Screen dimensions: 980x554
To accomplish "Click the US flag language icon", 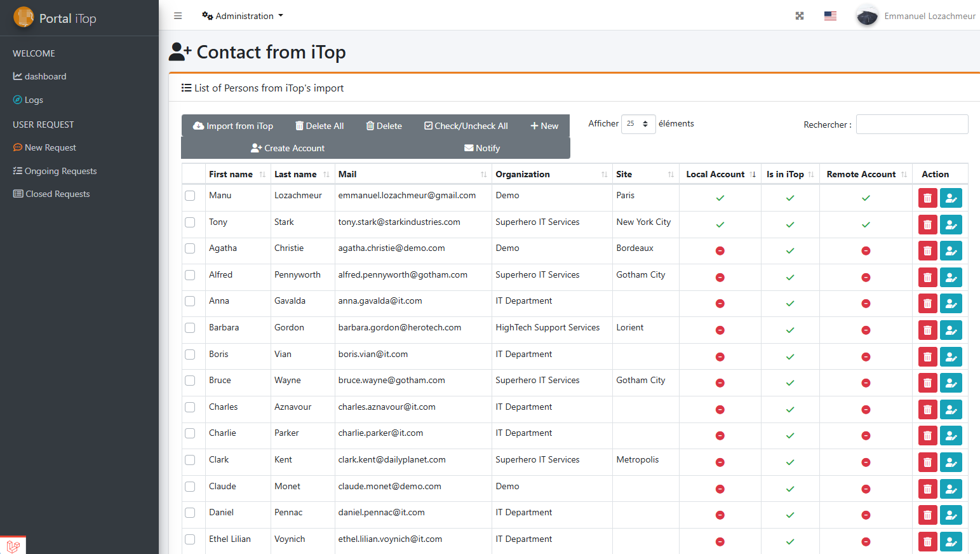I will [x=830, y=16].
